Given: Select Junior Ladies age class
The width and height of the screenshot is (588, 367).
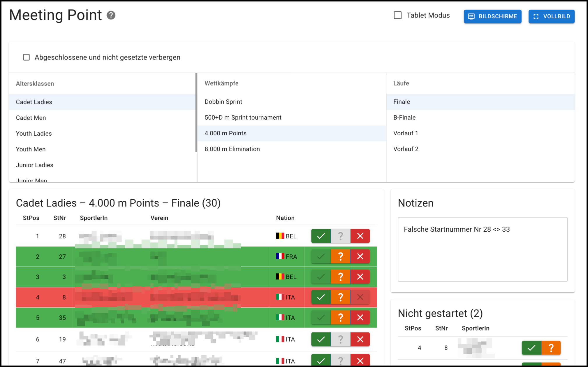Looking at the screenshot, I should 103,165.
